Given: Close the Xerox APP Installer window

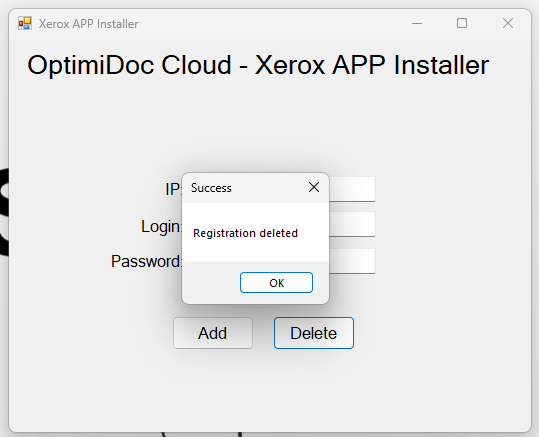Looking at the screenshot, I should (x=508, y=23).
